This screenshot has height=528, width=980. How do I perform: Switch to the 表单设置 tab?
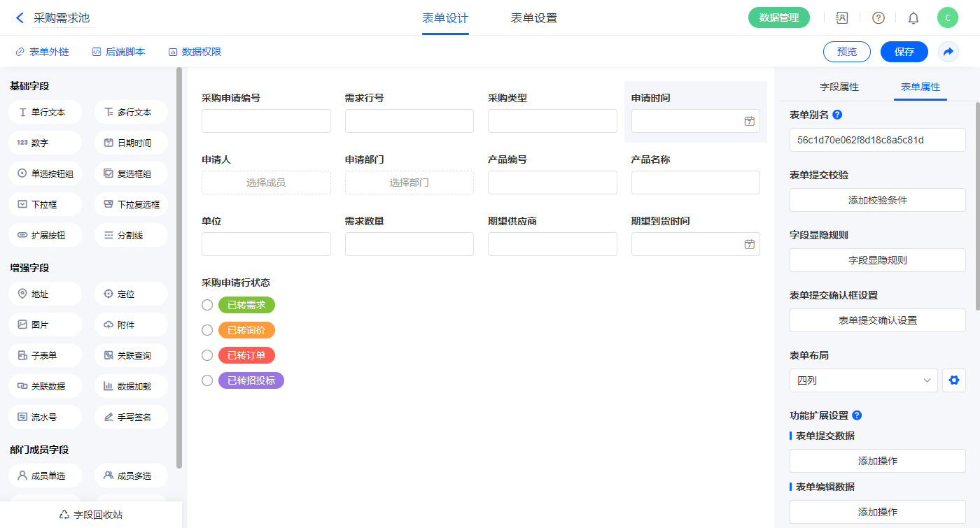click(533, 18)
